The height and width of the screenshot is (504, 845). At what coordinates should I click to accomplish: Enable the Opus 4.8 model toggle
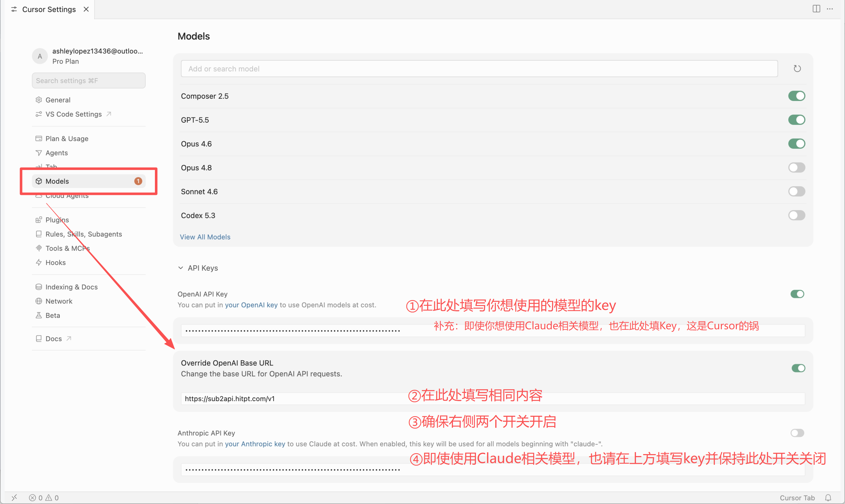pyautogui.click(x=796, y=168)
